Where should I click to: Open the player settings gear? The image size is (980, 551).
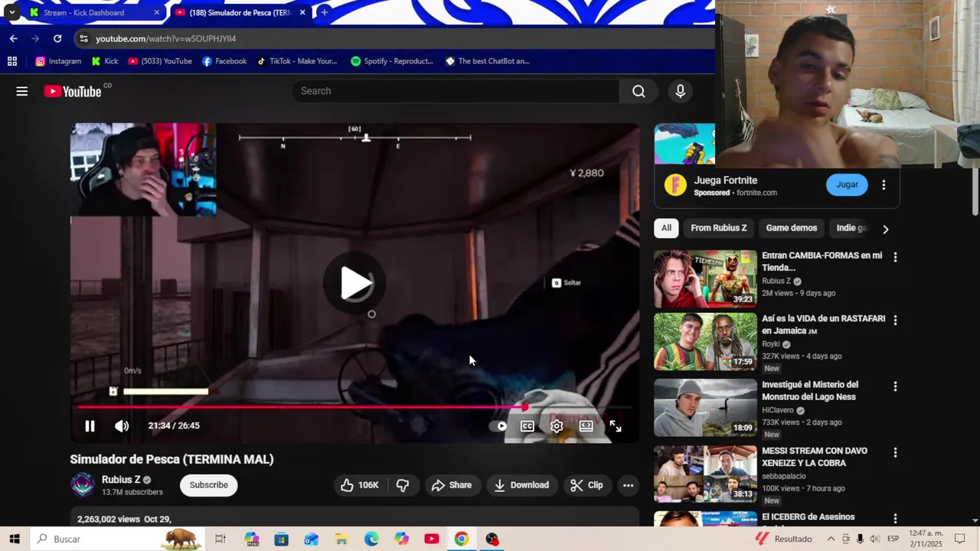[557, 426]
